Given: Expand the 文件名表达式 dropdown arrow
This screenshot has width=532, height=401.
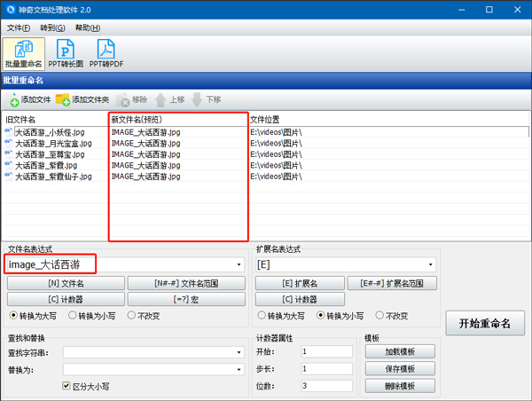Looking at the screenshot, I should pyautogui.click(x=239, y=264).
